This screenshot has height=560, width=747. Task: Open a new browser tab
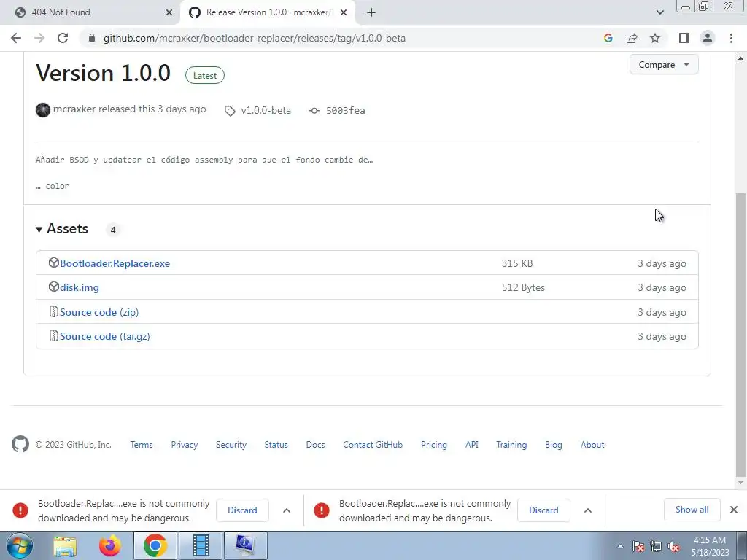click(371, 12)
